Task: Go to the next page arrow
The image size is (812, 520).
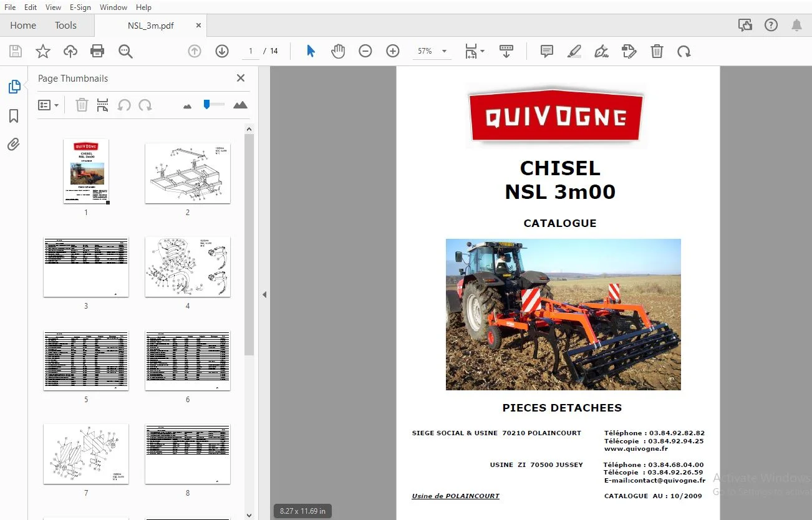Action: [222, 51]
